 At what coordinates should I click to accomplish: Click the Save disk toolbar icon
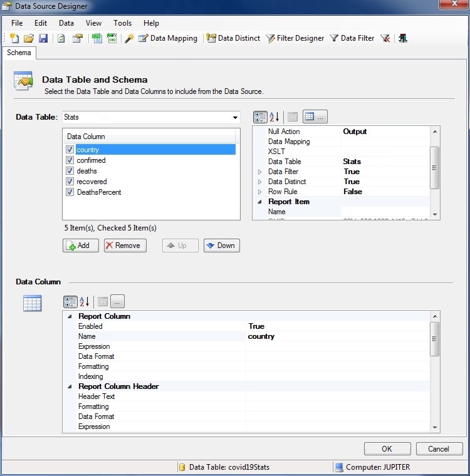pyautogui.click(x=43, y=38)
